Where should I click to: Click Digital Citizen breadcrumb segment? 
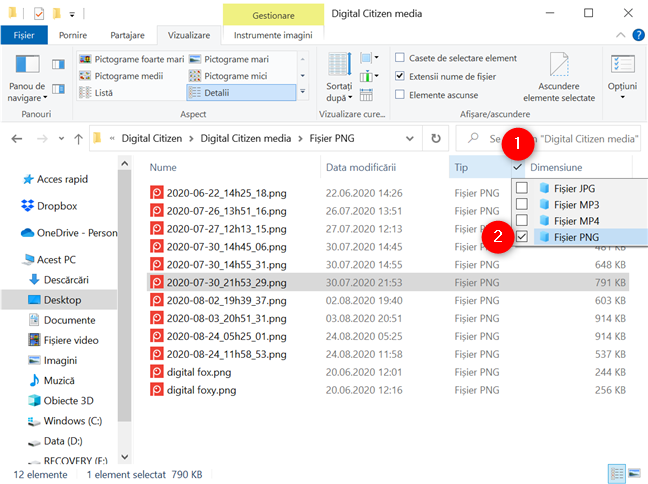[152, 138]
